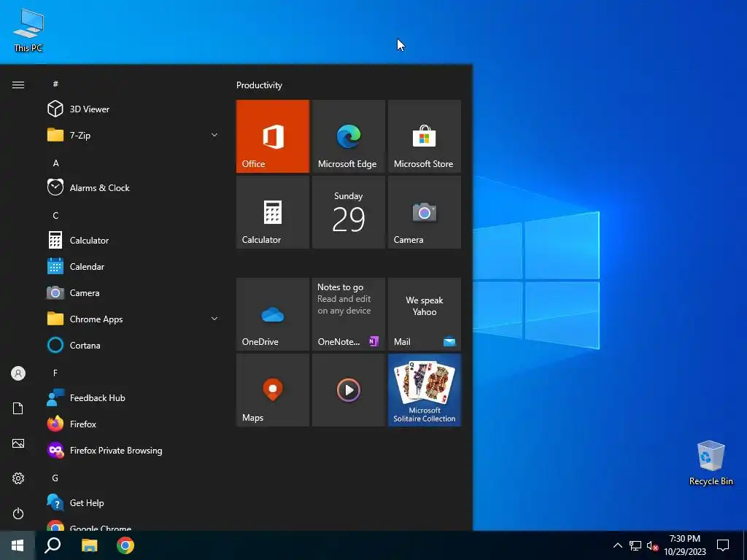Click the Windows Start button
Image resolution: width=747 pixels, height=560 pixels.
point(18,545)
